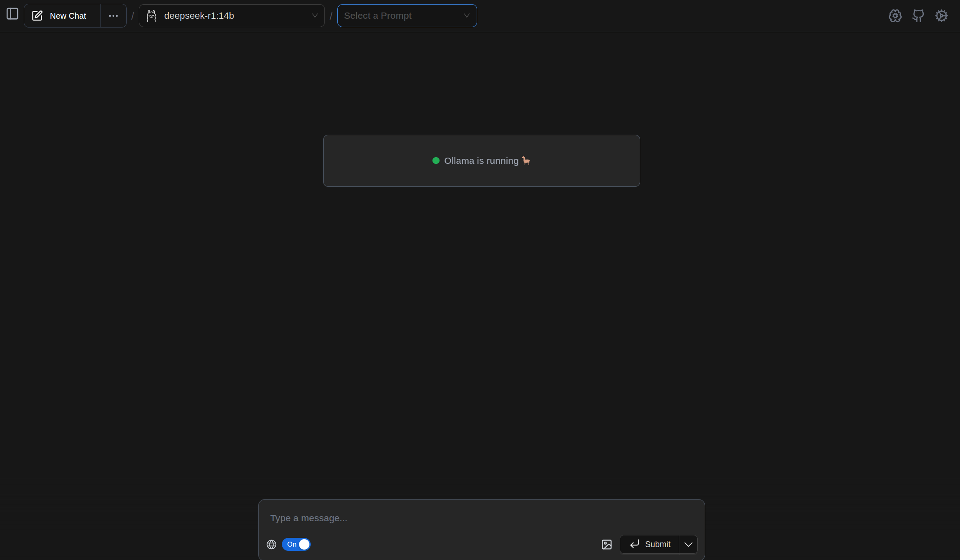This screenshot has height=560, width=960.
Task: Select the breadcrumb slash before model name
Action: [132, 15]
